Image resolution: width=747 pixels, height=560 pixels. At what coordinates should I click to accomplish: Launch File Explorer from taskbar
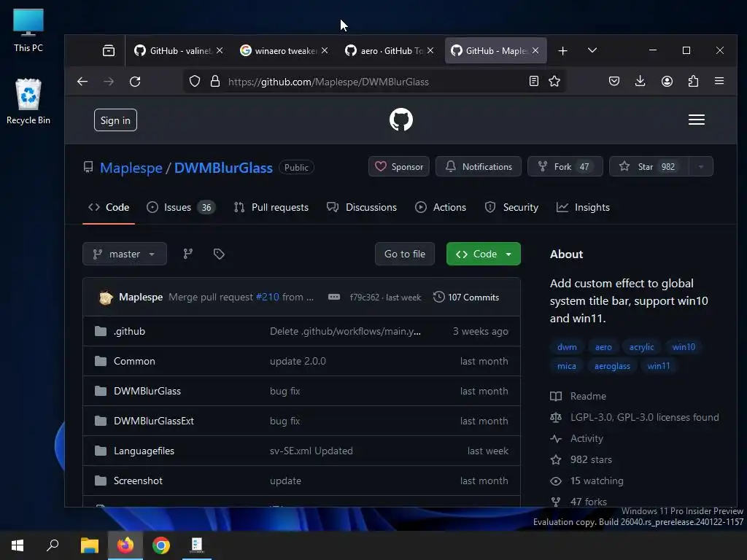(x=90, y=545)
